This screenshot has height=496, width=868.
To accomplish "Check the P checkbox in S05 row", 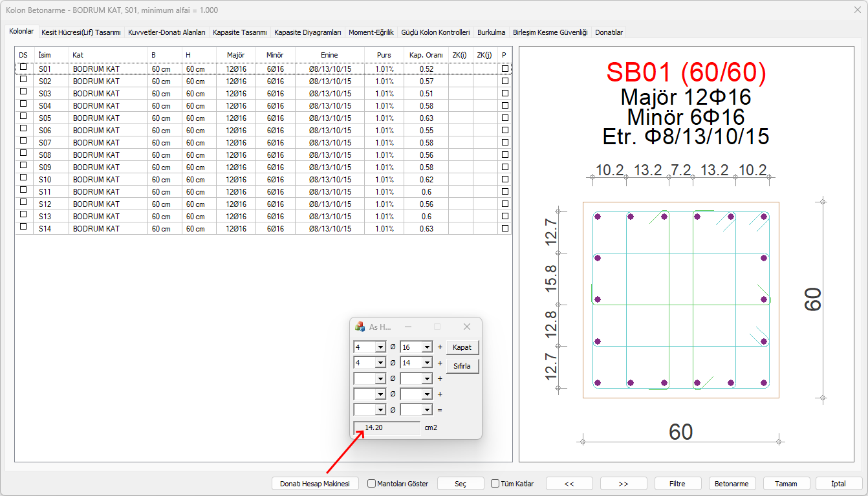I will click(505, 118).
